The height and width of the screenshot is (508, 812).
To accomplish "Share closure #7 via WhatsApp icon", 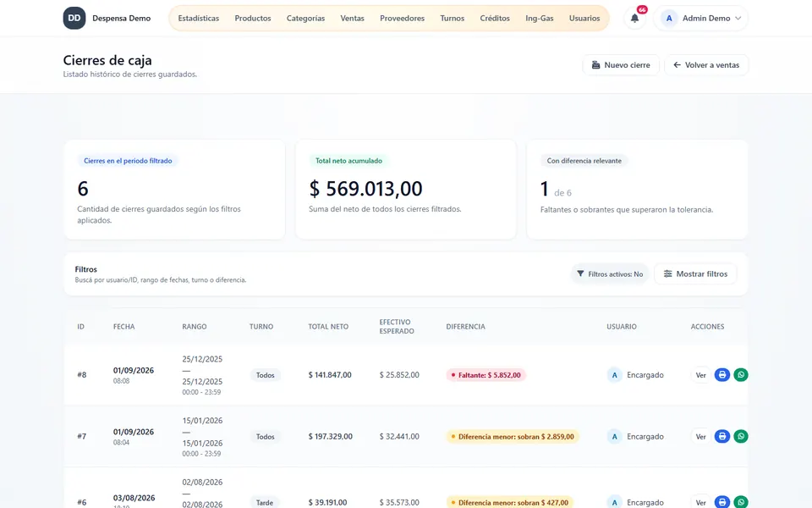I will click(x=741, y=437).
